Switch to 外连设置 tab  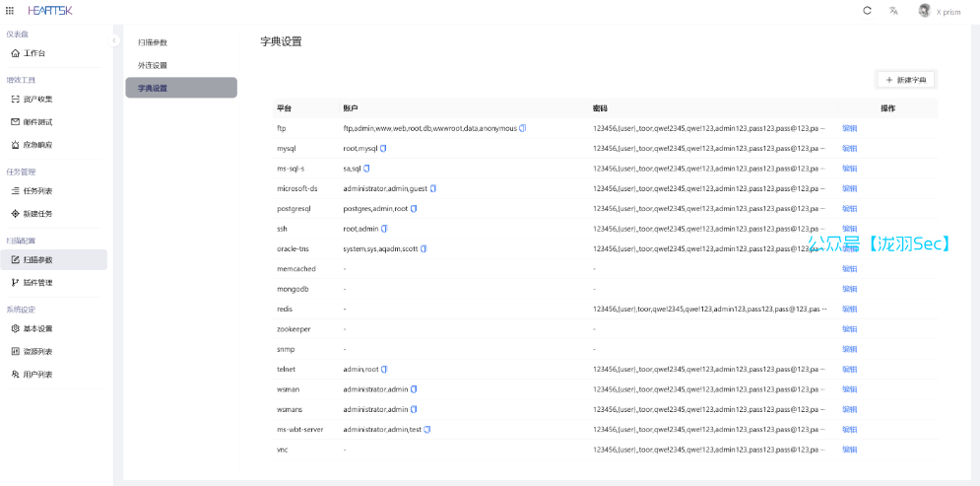(153, 65)
